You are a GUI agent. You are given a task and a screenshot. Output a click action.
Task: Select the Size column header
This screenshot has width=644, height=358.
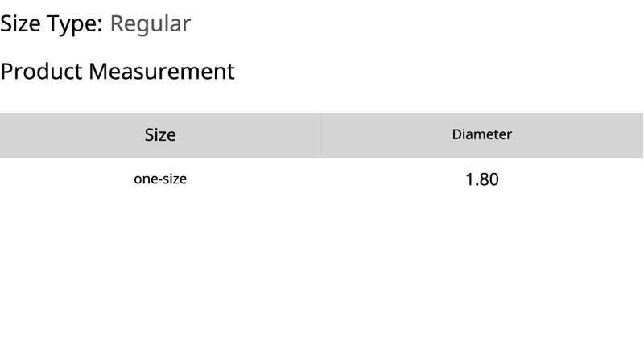point(160,135)
